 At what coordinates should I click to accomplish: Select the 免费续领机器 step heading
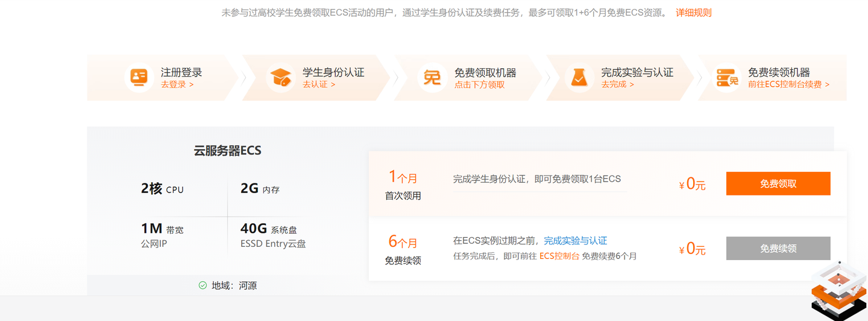click(x=779, y=72)
